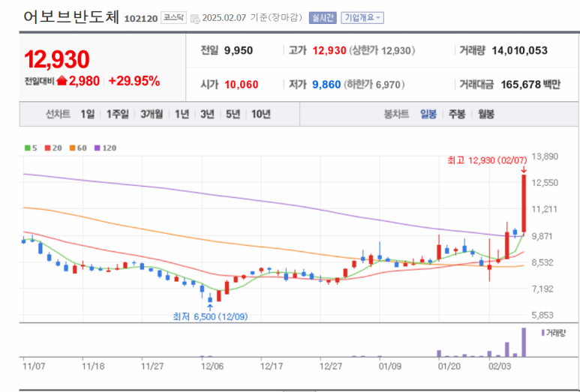This screenshot has height=392, width=580.
Task: Click the 12/06 date on the x-axis
Action: pos(212,366)
